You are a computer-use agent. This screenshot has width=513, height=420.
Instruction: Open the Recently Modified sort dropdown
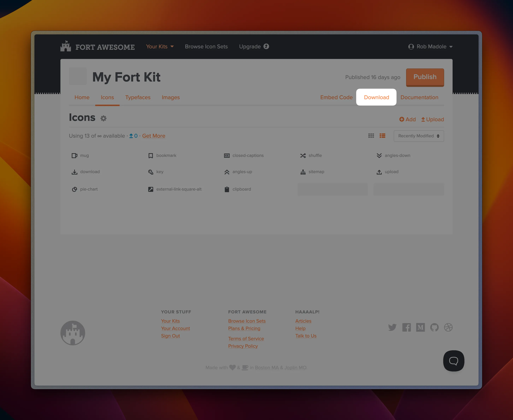tap(418, 136)
